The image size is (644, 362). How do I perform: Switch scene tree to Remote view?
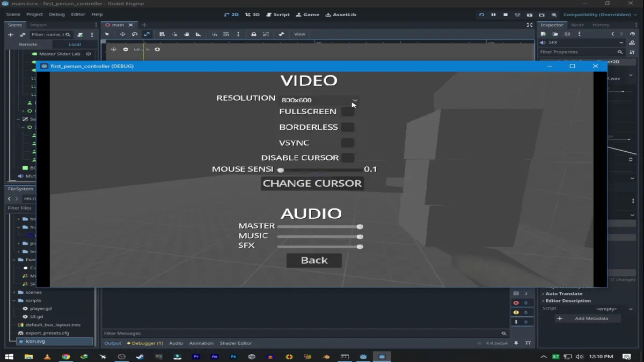point(28,45)
